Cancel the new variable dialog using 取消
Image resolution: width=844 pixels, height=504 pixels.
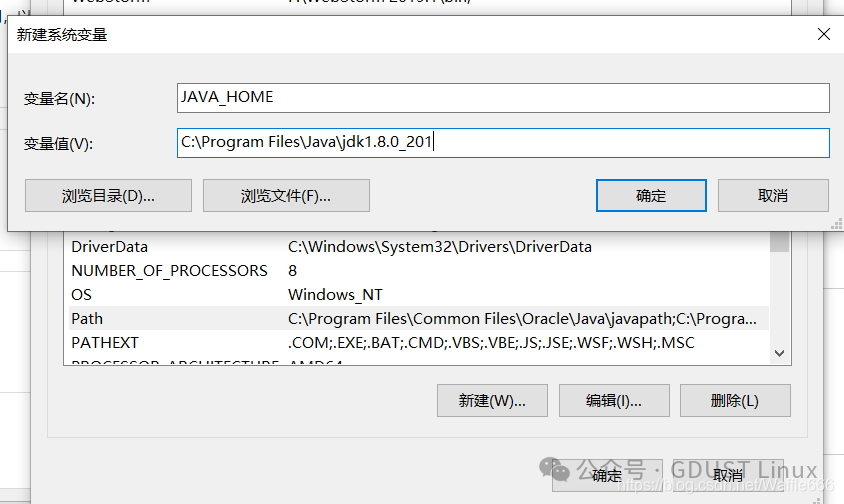pos(772,196)
